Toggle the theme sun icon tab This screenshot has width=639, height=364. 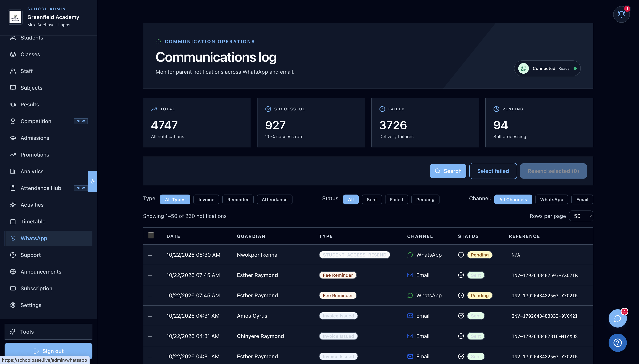[93, 181]
